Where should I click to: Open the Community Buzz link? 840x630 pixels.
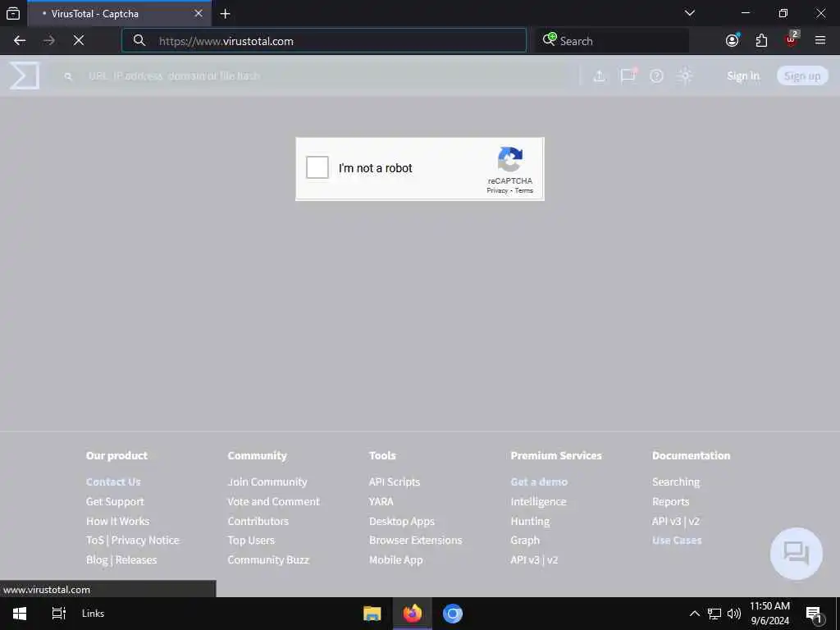point(268,559)
